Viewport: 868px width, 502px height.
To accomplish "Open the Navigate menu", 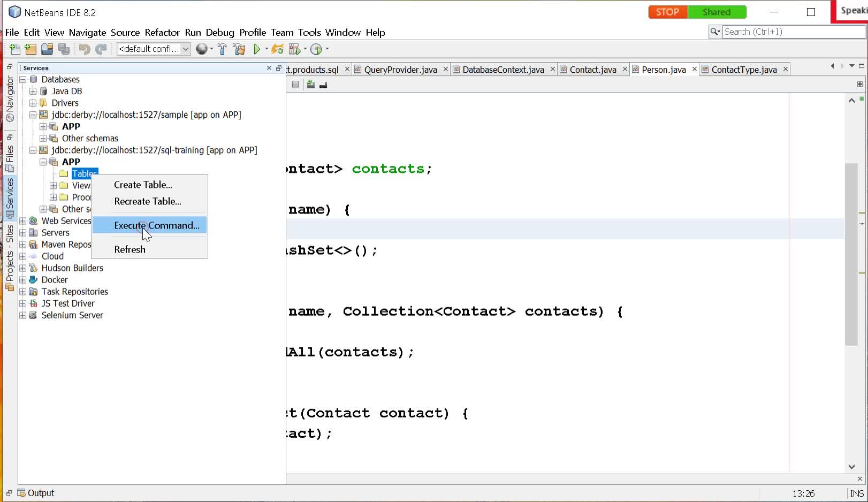I will pyautogui.click(x=87, y=33).
